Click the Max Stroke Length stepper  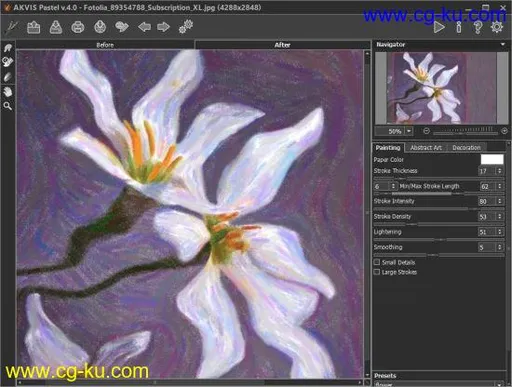coord(500,186)
